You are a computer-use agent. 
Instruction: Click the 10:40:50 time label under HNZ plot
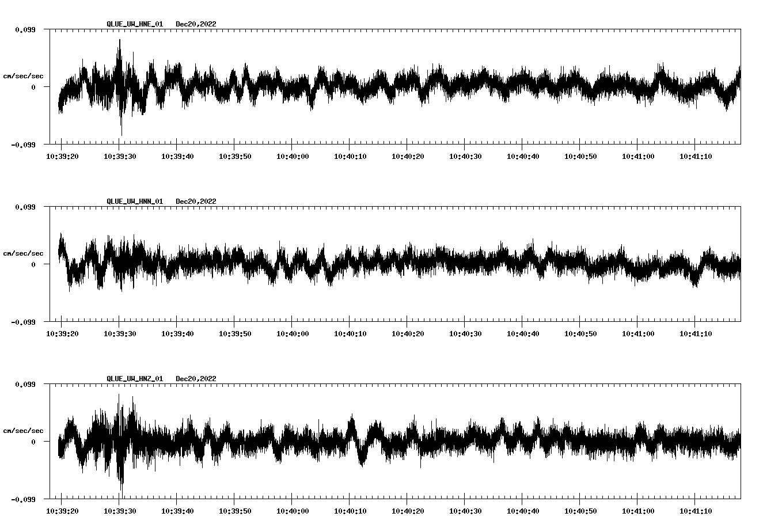[x=580, y=511]
